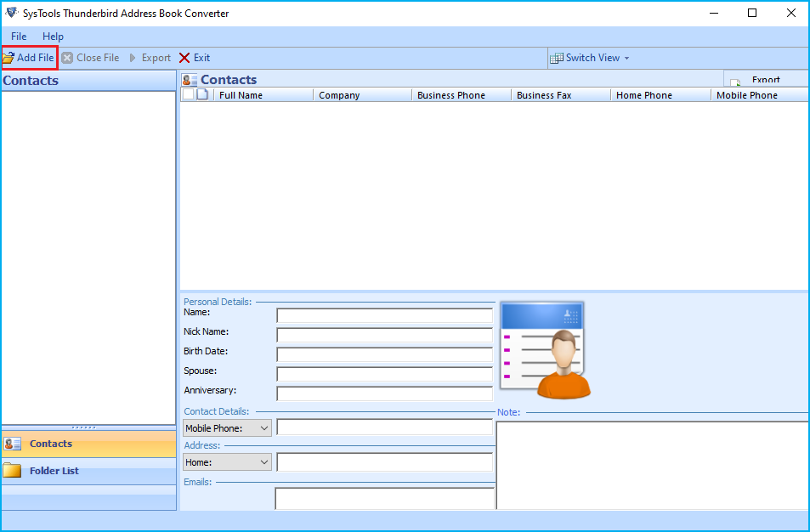
Task: Click the Nick Name input field
Action: coord(385,335)
